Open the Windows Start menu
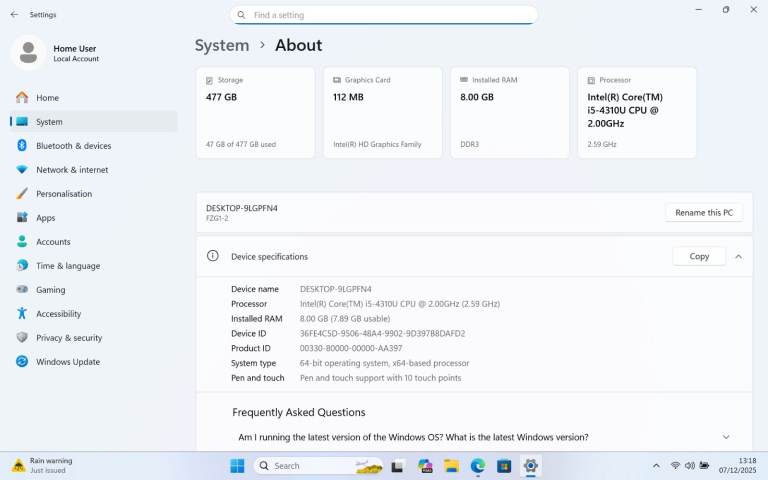 coord(237,466)
